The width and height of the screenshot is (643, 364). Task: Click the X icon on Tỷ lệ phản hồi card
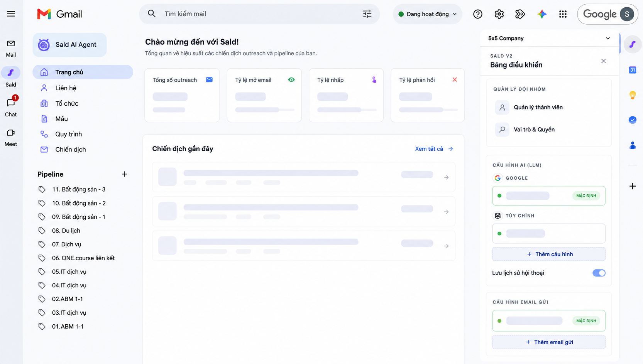coord(455,79)
